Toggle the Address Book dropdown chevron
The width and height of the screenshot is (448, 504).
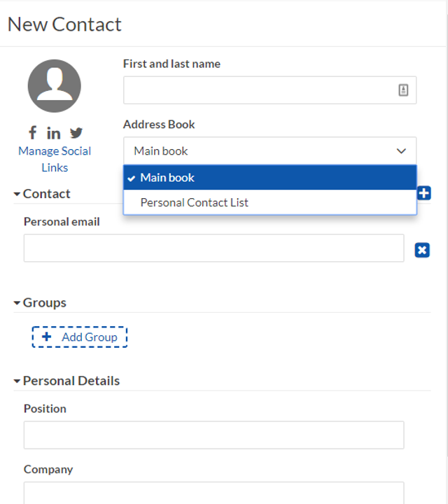pyautogui.click(x=401, y=150)
